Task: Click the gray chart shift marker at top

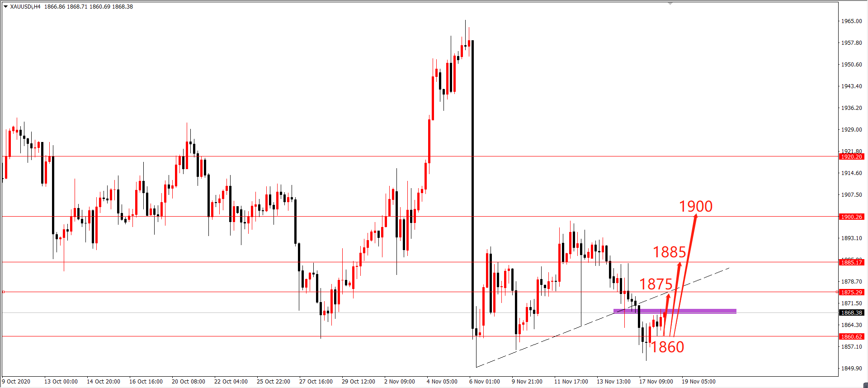Action: 670,3
